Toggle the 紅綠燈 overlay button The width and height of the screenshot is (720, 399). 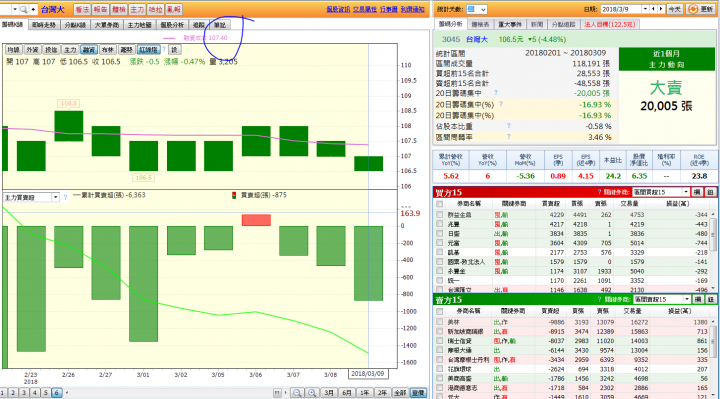click(x=148, y=50)
